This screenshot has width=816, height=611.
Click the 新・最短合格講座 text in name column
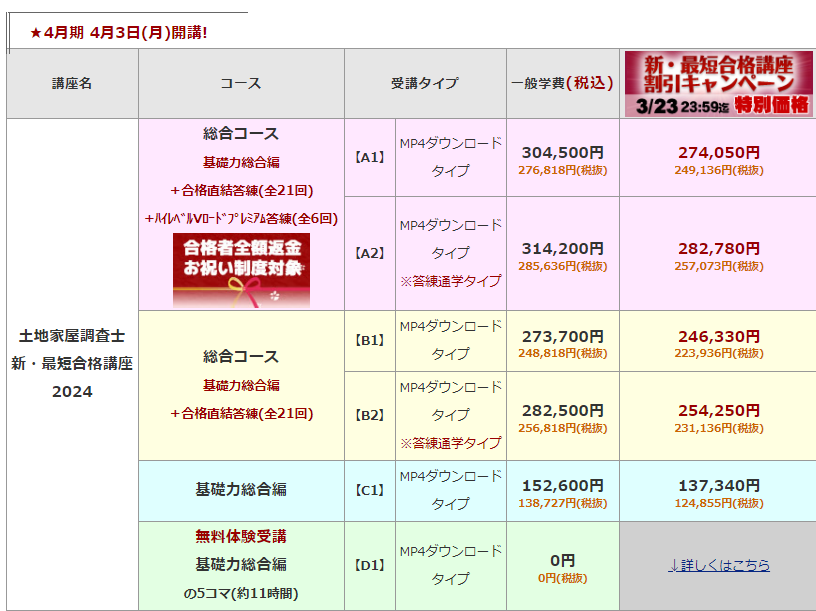pos(72,364)
